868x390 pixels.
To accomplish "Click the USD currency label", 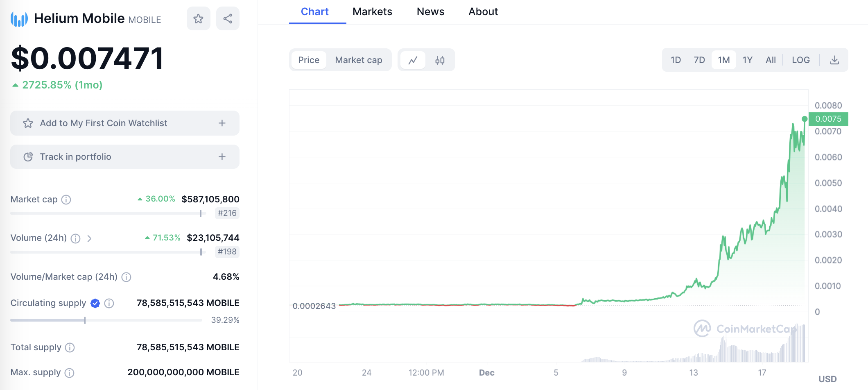I will (827, 379).
